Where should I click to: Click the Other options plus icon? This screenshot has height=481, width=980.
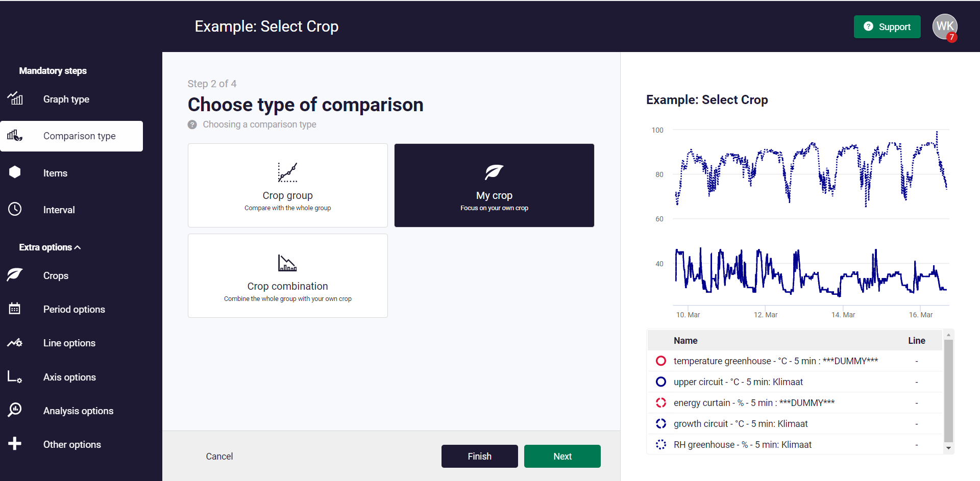pyautogui.click(x=15, y=444)
